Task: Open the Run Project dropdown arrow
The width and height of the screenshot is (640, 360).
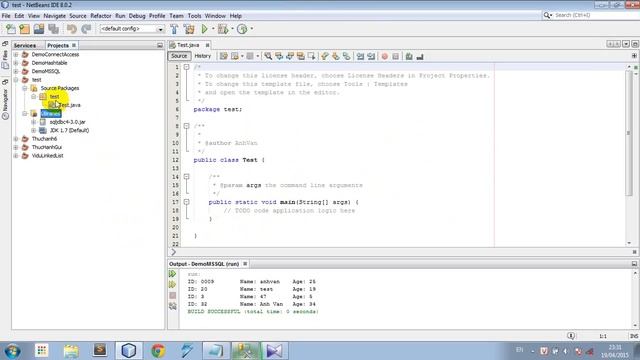Action: 213,29
